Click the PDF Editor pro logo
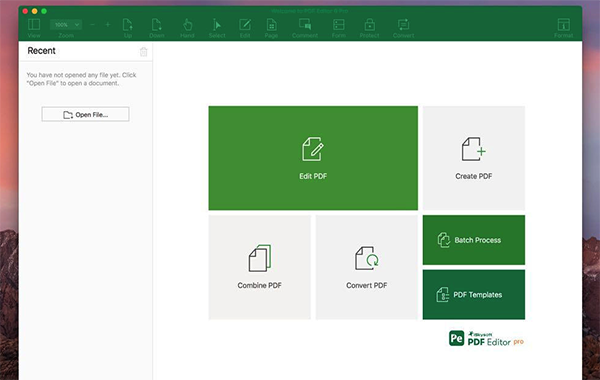 click(486, 339)
